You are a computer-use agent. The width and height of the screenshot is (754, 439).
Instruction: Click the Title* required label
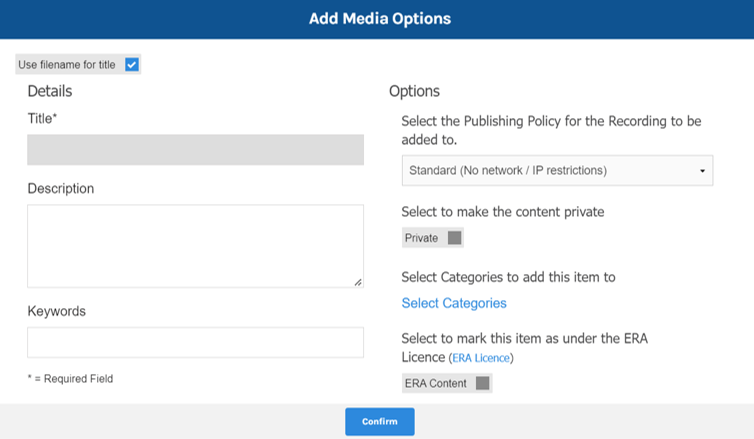click(44, 118)
